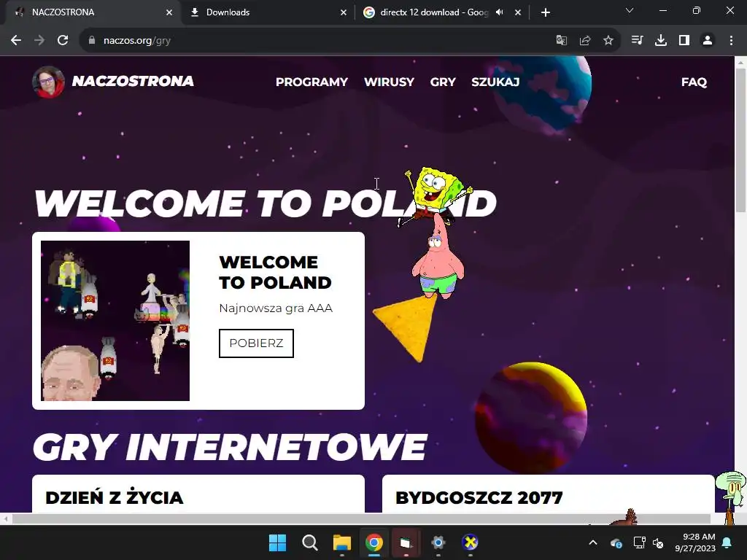Screen dimensions: 747x560
Task: Open the PROGRAMY menu item
Action: tap(311, 82)
